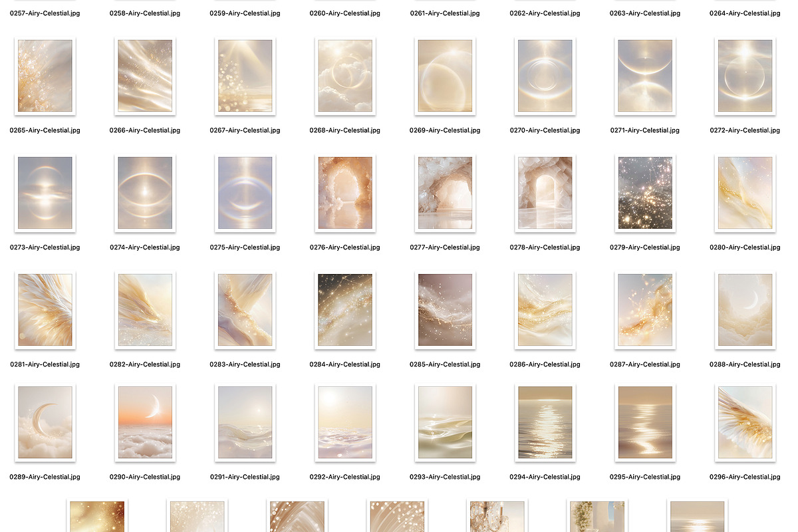
Task: Choose the 0270-Airy-Celestial.jpg halo ring thumbnail
Action: click(x=545, y=76)
